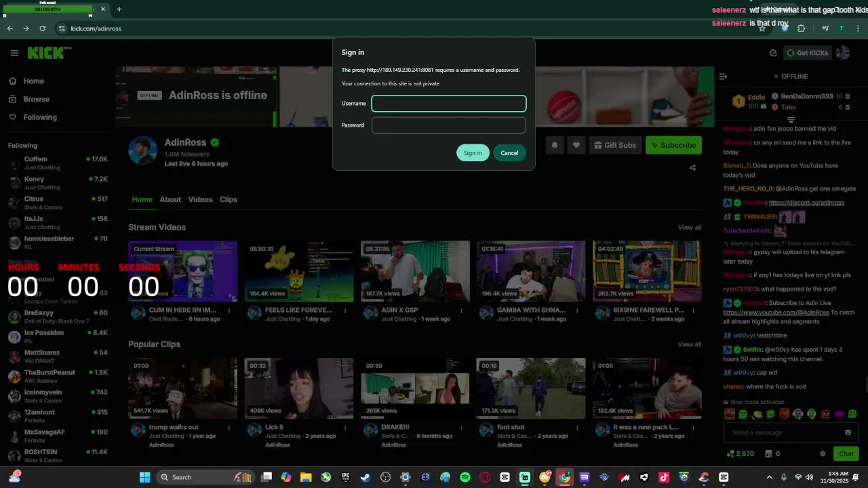Switch to the About tab
868x488 pixels.
pyautogui.click(x=170, y=199)
